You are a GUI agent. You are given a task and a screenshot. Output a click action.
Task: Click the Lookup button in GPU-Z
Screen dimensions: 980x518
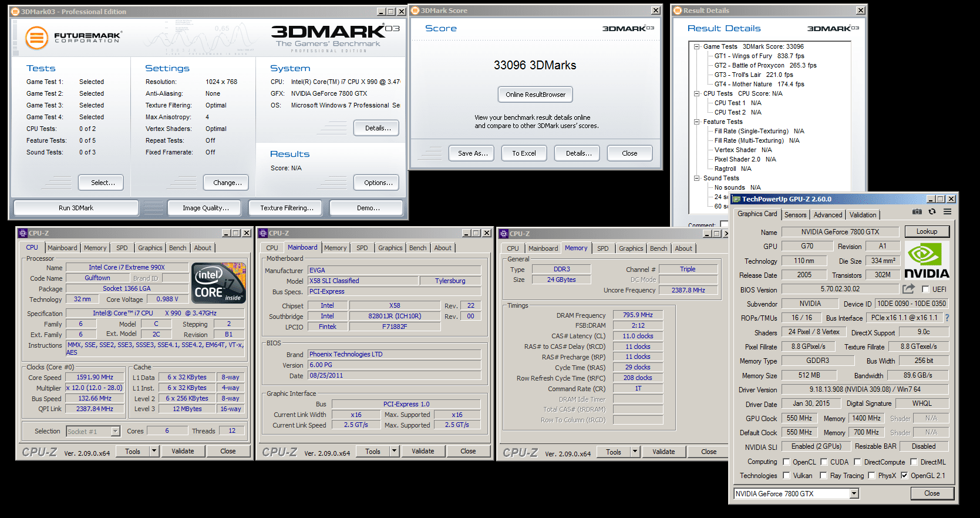(x=927, y=231)
